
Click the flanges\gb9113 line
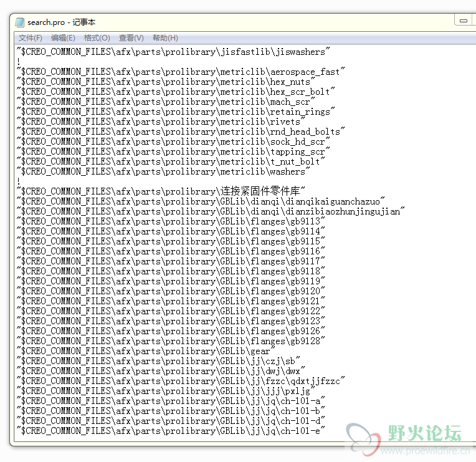tap(171, 221)
